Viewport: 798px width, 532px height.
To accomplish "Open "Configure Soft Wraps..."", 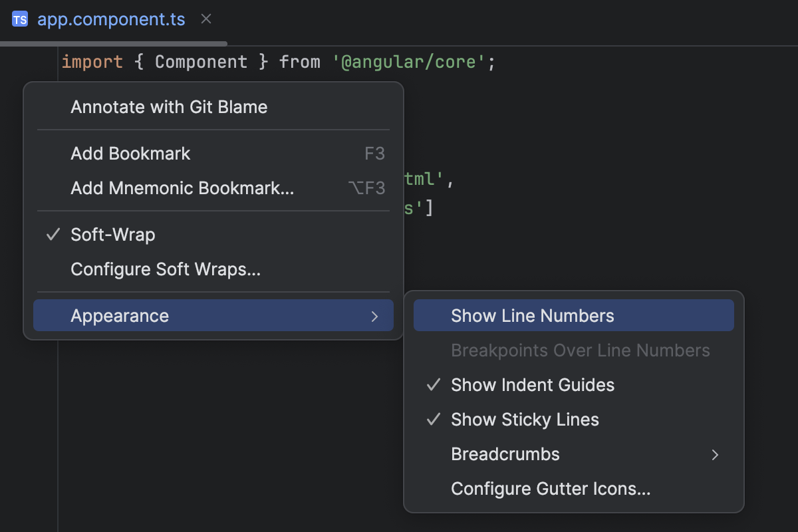I will pyautogui.click(x=165, y=269).
